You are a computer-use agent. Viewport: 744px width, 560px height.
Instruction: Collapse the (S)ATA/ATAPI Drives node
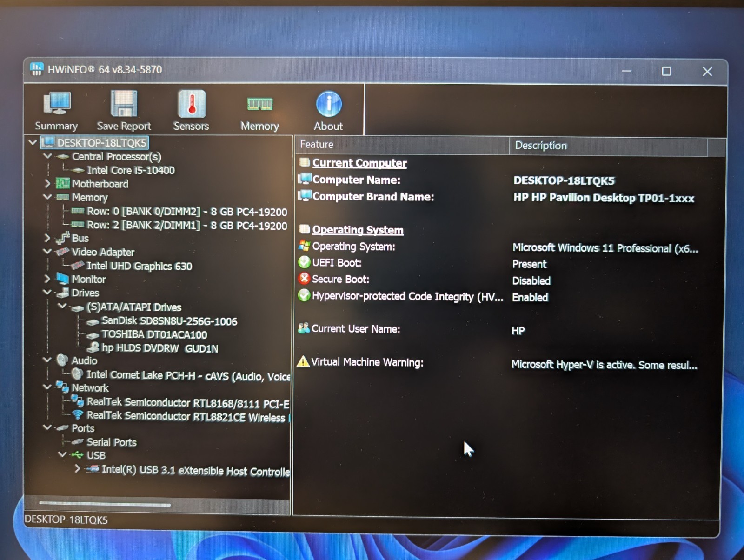point(62,306)
